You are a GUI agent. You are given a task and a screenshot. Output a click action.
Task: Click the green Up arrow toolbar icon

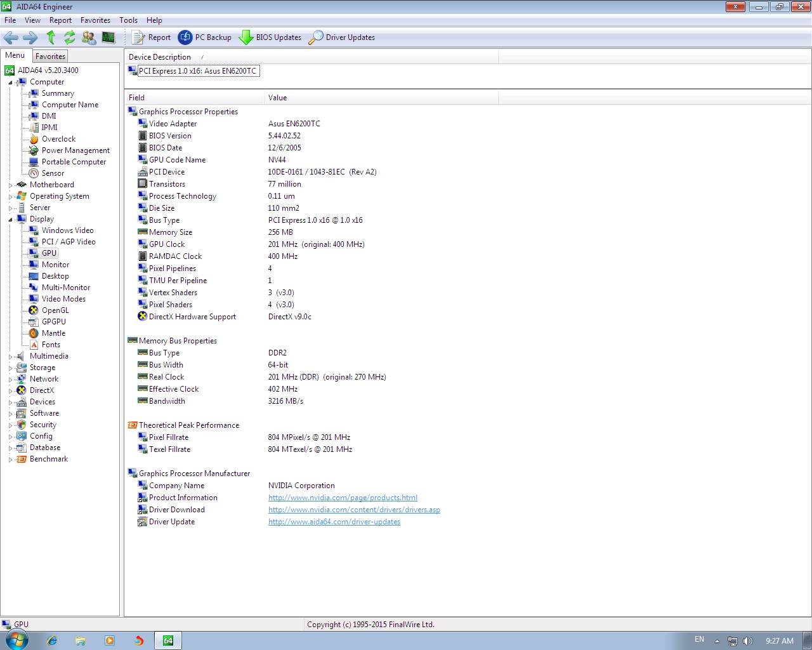(51, 37)
